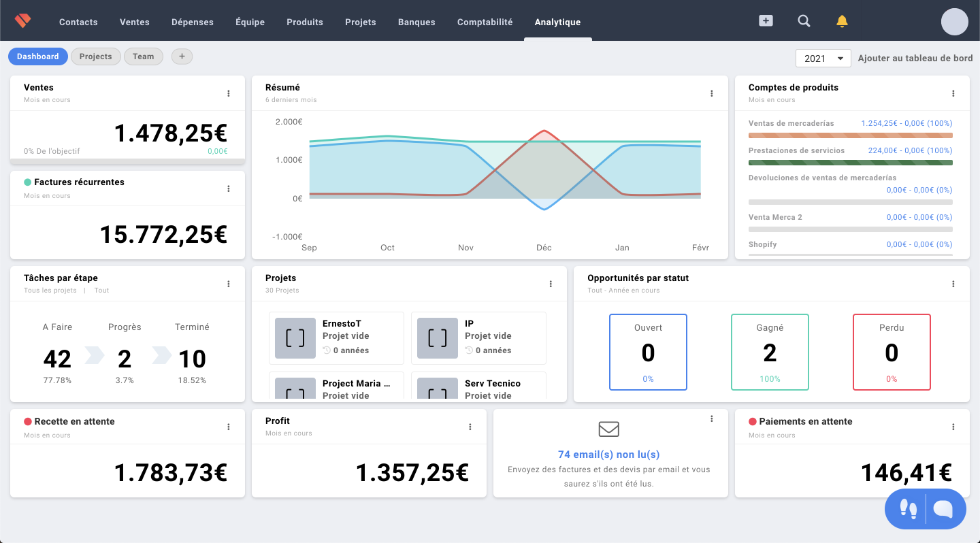Click the envelope icon in email widget

coord(608,429)
